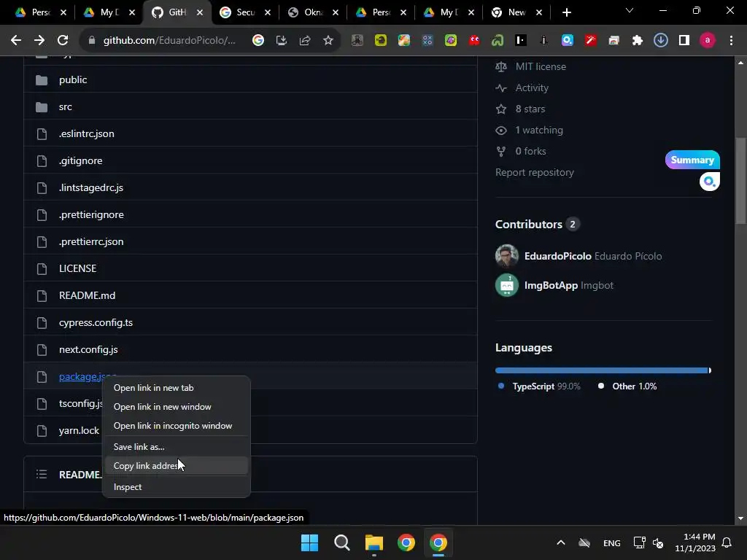Screen dimensions: 747x560
Task: Open the .prettierrc.json file
Action: pyautogui.click(x=91, y=242)
